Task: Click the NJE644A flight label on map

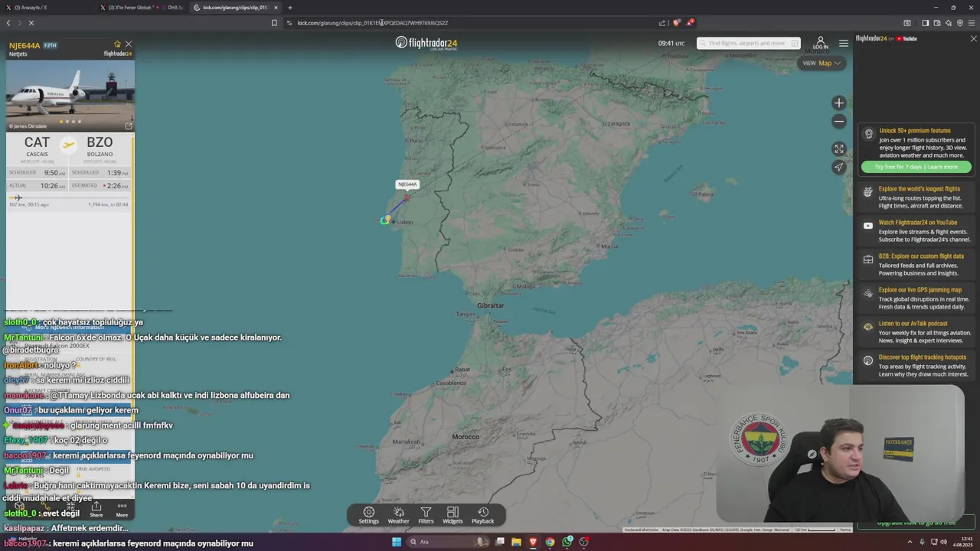Action: pos(407,184)
